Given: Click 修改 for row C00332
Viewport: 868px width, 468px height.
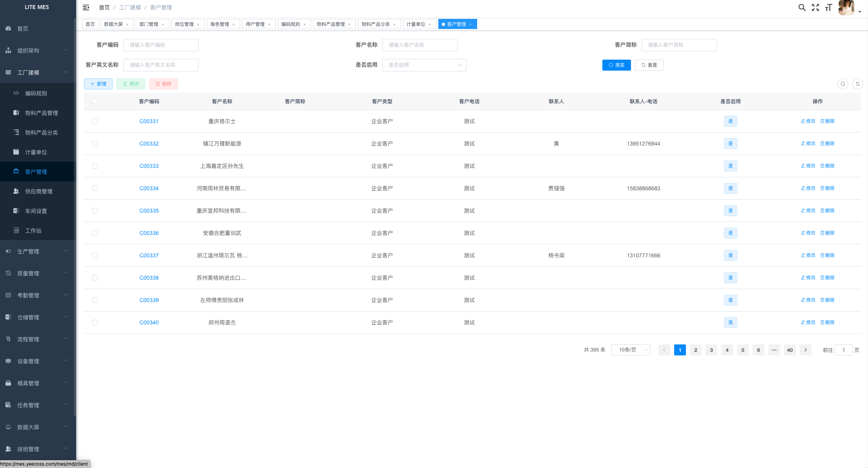Looking at the screenshot, I should [808, 144].
